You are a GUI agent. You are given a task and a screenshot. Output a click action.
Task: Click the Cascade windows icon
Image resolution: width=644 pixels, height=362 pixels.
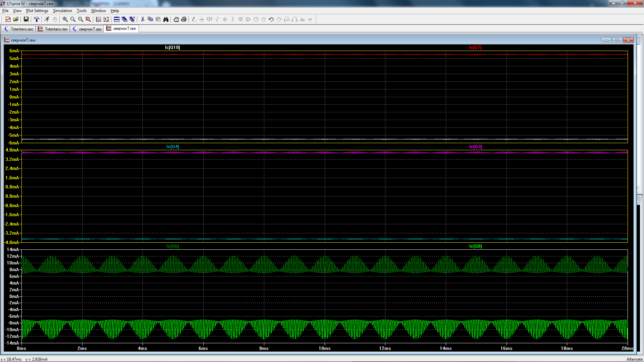[x=124, y=19]
